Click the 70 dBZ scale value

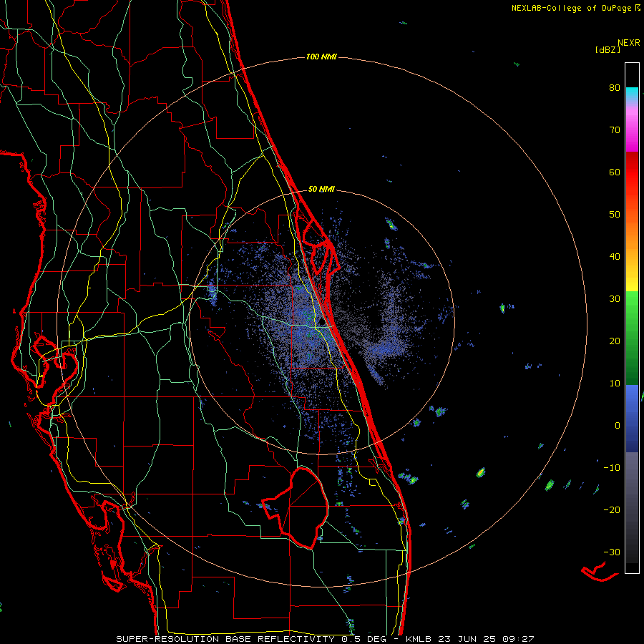pos(615,130)
